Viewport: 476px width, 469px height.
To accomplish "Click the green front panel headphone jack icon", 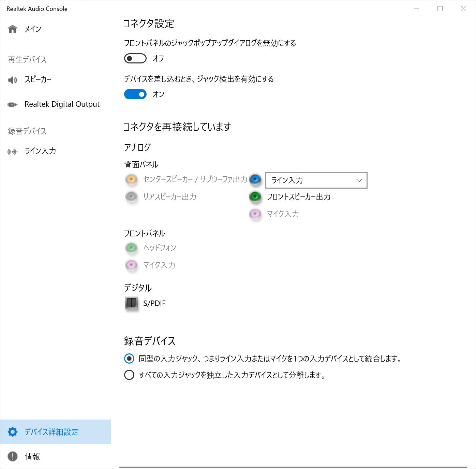I will tap(131, 248).
